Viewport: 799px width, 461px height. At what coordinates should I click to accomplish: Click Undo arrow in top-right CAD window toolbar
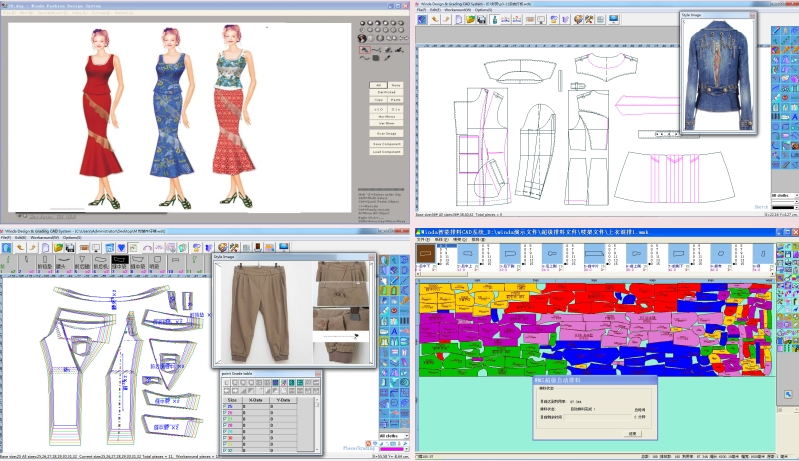coord(435,19)
